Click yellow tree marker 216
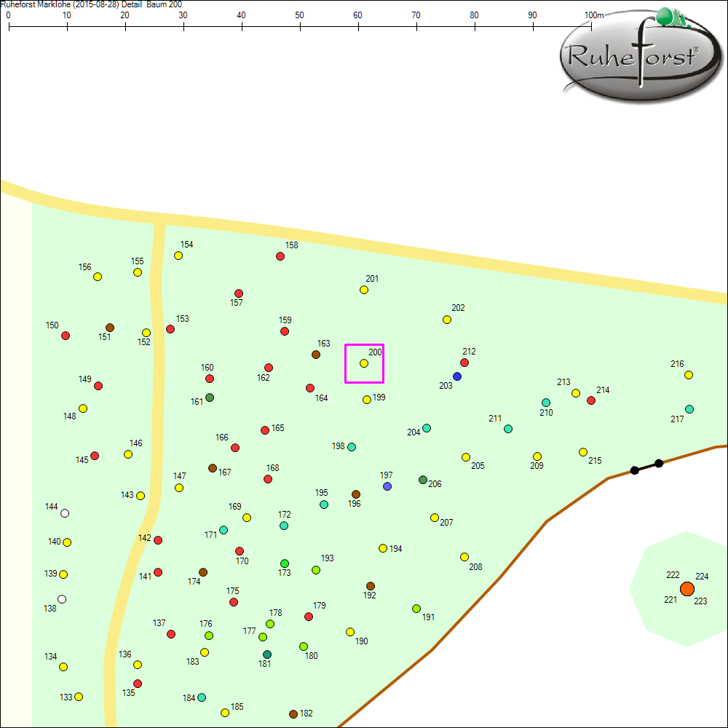The width and height of the screenshot is (728, 728). 689,375
